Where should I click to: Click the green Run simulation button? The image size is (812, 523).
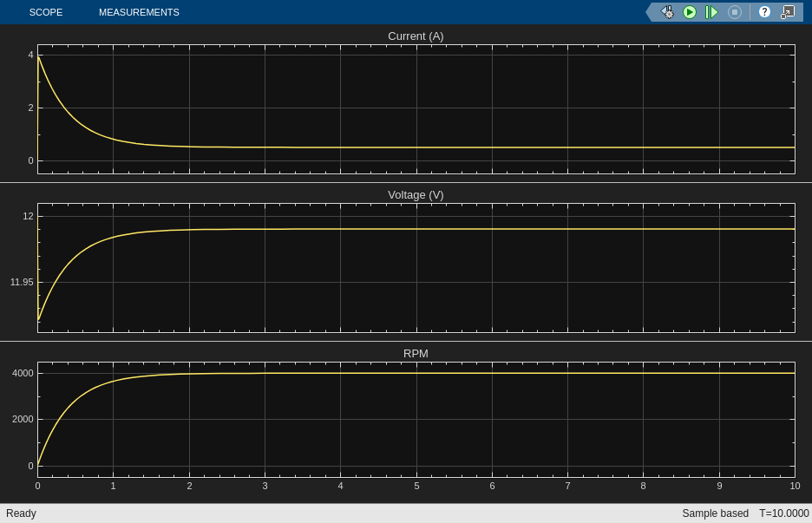pos(690,12)
